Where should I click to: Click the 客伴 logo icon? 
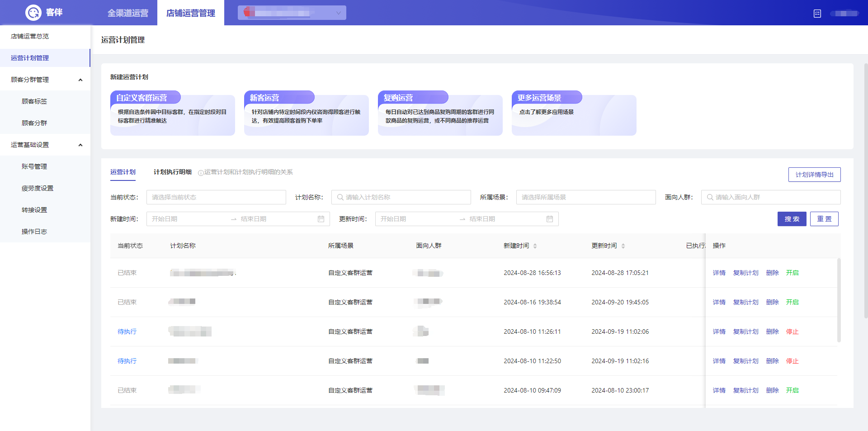click(x=33, y=13)
